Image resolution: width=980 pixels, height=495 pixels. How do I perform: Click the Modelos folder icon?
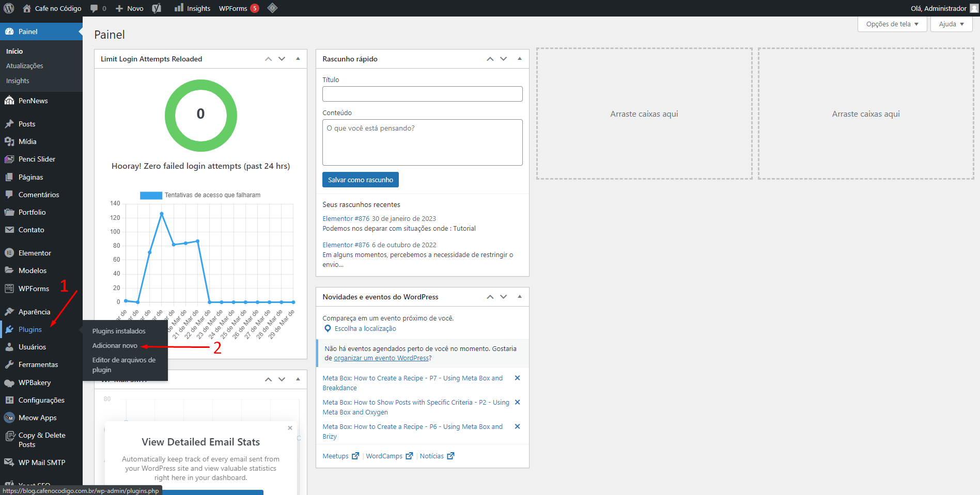[x=9, y=270]
